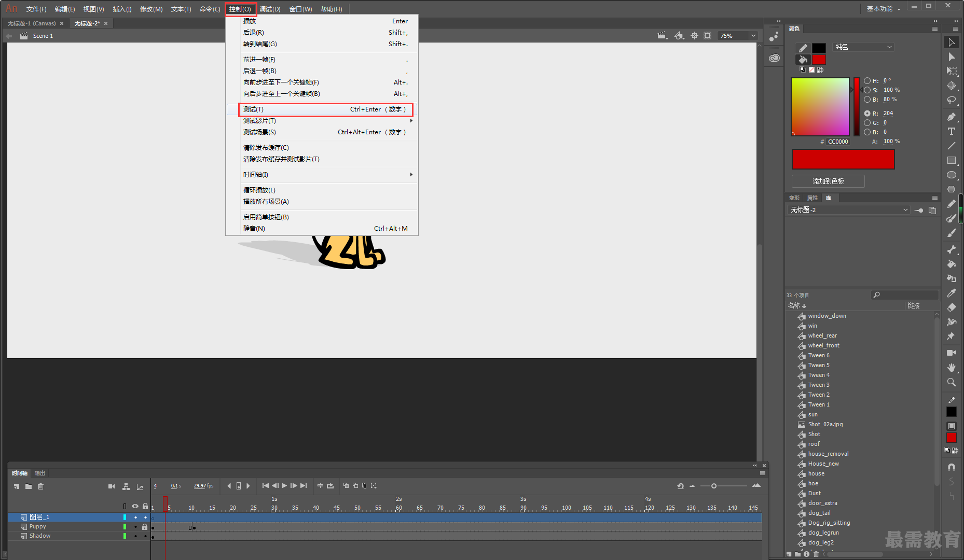Click the stroke color black swatch
This screenshot has width=964, height=560.
819,48
